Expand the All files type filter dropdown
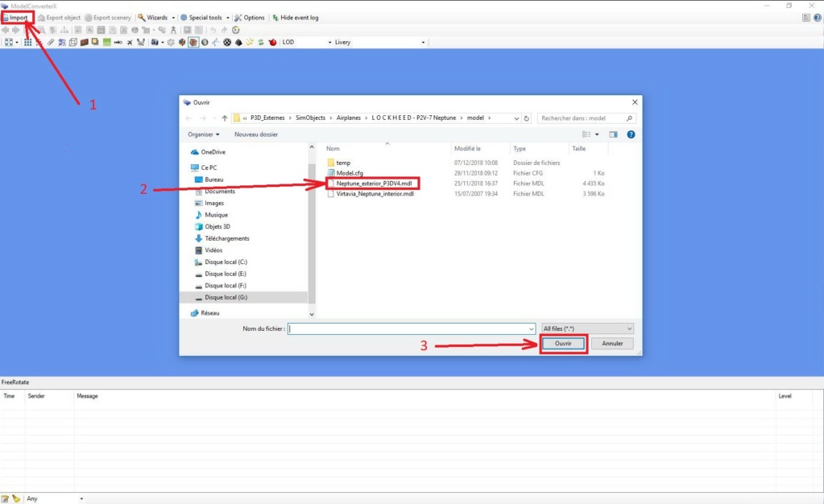Screen dimensions: 824x504 [587, 328]
